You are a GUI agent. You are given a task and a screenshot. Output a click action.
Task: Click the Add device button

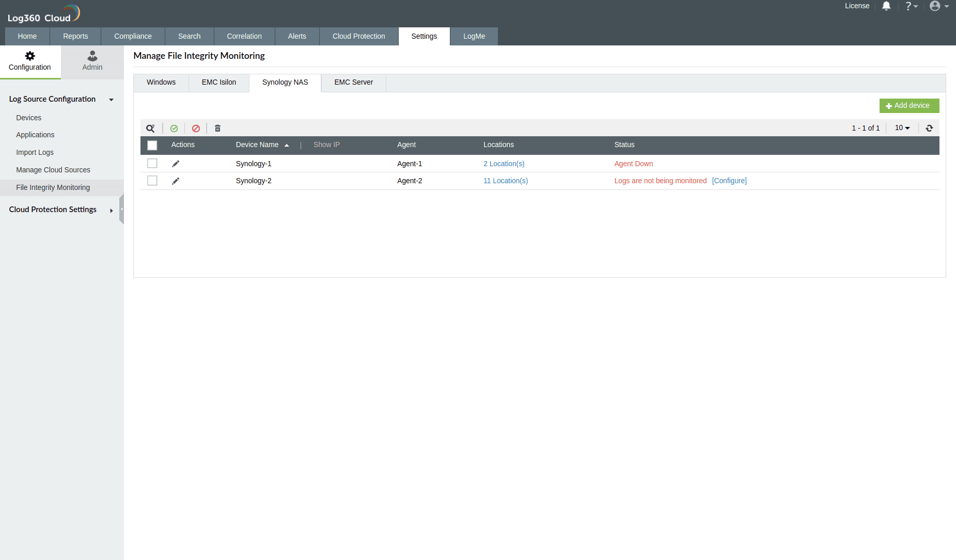[x=909, y=105]
